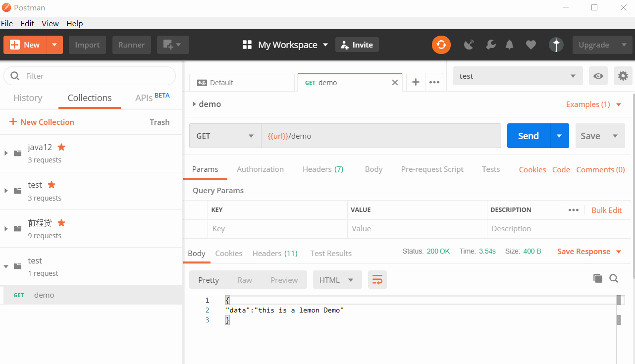Expand the java12 collection folder
The width and height of the screenshot is (635, 364).
(x=6, y=153)
